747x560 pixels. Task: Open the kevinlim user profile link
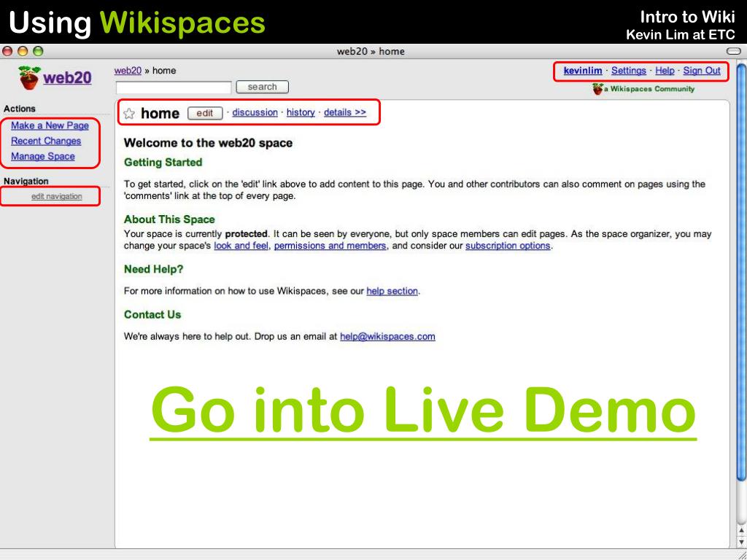tap(583, 71)
